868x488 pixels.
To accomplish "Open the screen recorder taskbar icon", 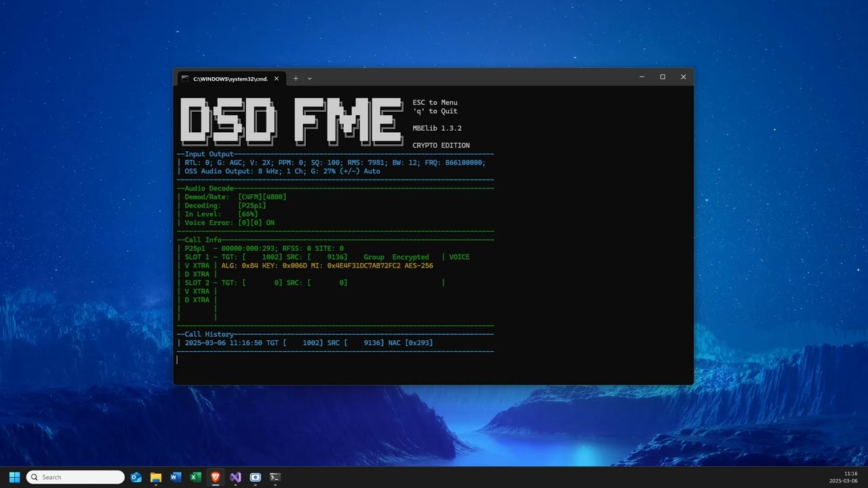I will [x=255, y=477].
